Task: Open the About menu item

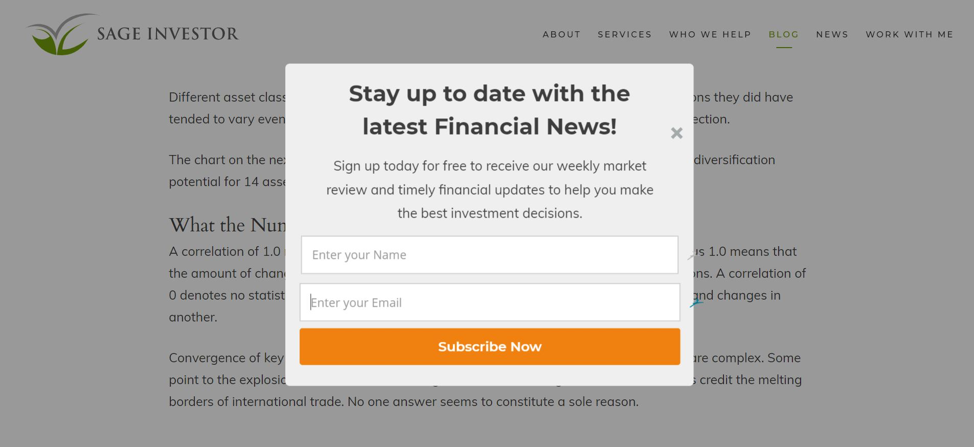Action: point(561,35)
